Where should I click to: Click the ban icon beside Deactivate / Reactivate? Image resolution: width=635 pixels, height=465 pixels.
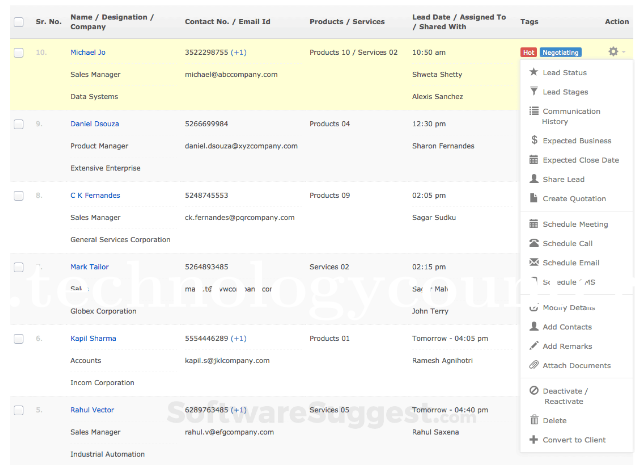[534, 390]
